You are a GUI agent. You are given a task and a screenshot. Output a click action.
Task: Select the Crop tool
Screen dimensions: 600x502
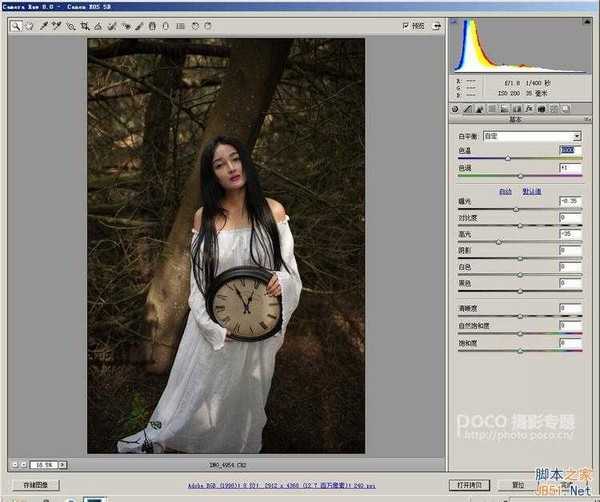click(x=85, y=25)
